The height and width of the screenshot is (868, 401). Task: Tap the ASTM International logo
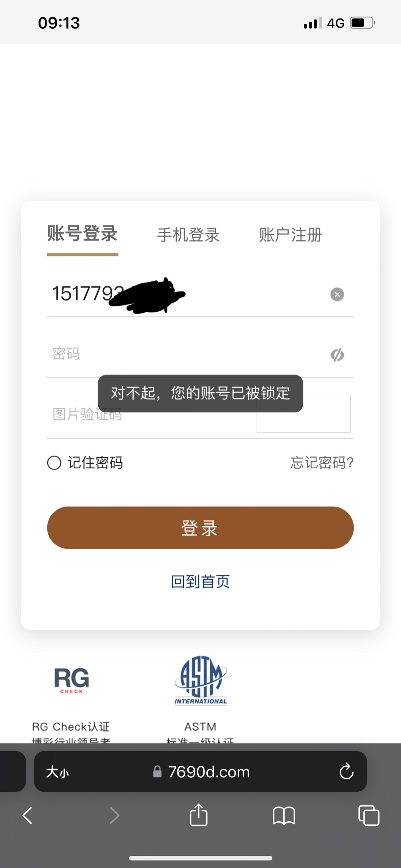click(x=200, y=681)
